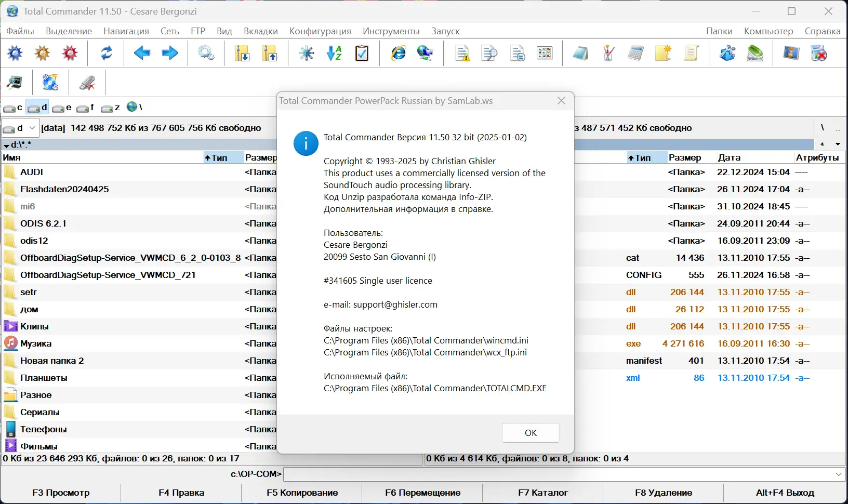Open the Навигация menu

[126, 31]
